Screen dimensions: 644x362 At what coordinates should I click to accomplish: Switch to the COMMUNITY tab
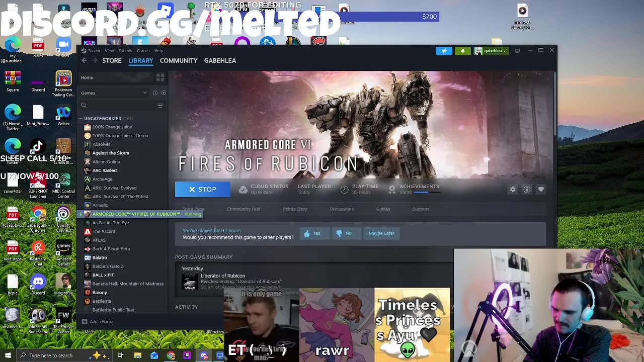[x=179, y=60]
